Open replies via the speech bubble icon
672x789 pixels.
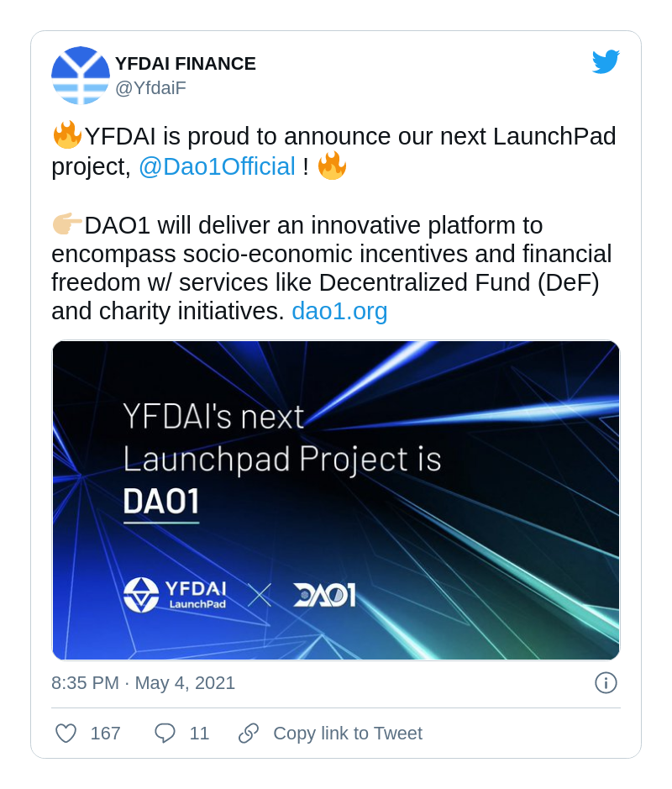tap(165, 734)
